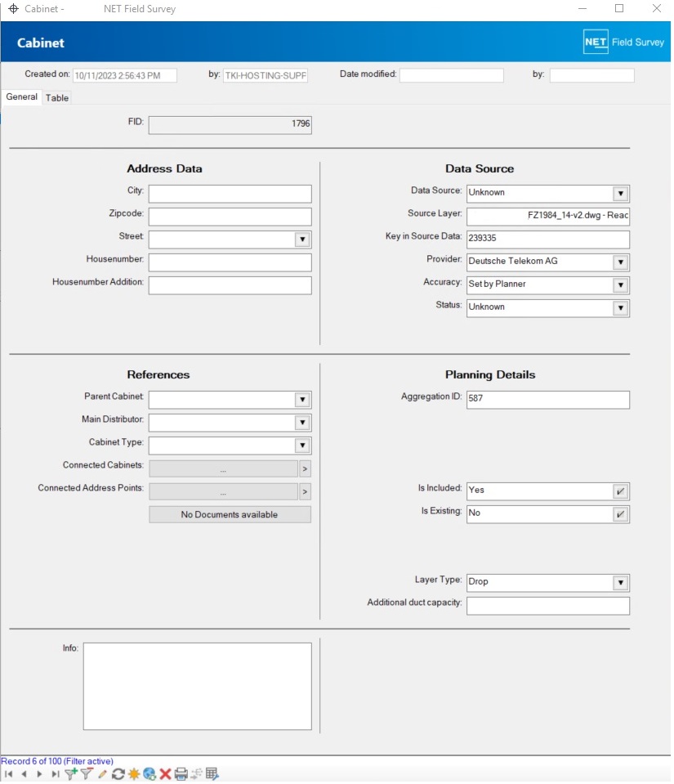Click the add filter funnel icon
The image size is (674, 784).
point(71,774)
